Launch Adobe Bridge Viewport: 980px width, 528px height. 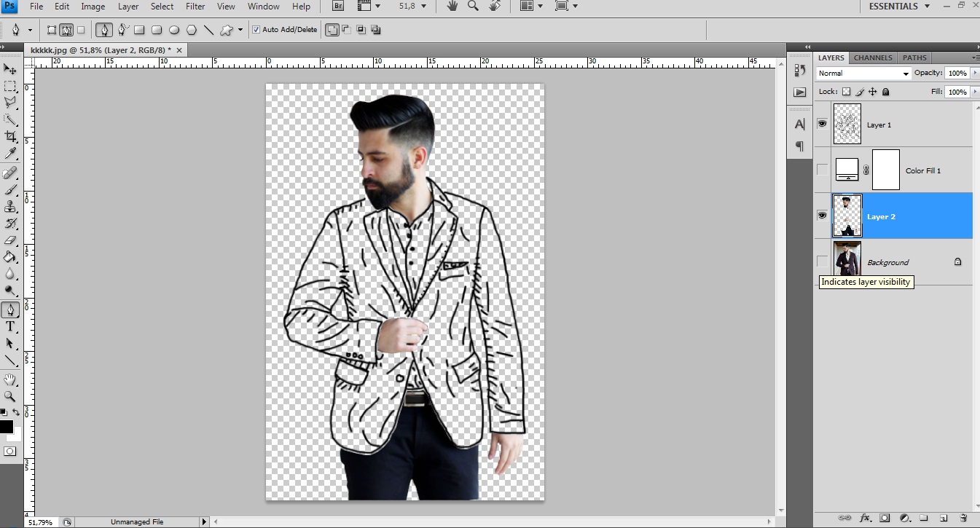(338, 7)
